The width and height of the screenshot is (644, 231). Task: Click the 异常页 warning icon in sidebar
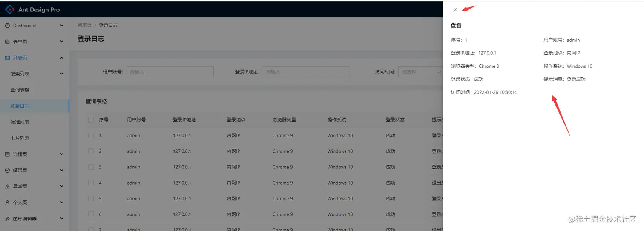click(x=7, y=186)
